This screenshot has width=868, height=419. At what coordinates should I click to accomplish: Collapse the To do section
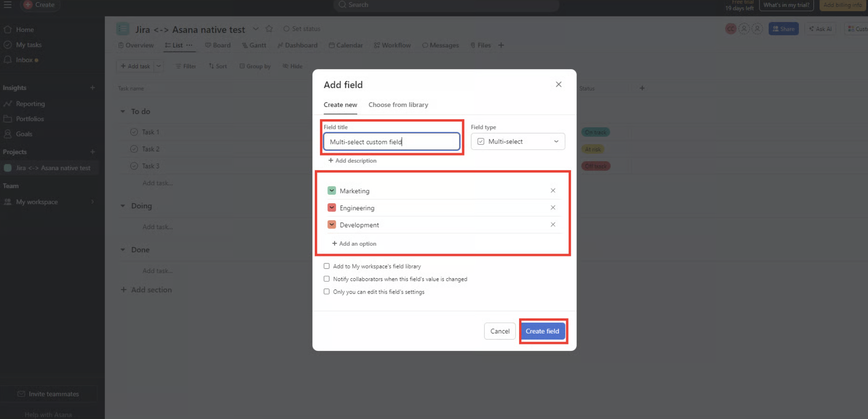point(123,111)
